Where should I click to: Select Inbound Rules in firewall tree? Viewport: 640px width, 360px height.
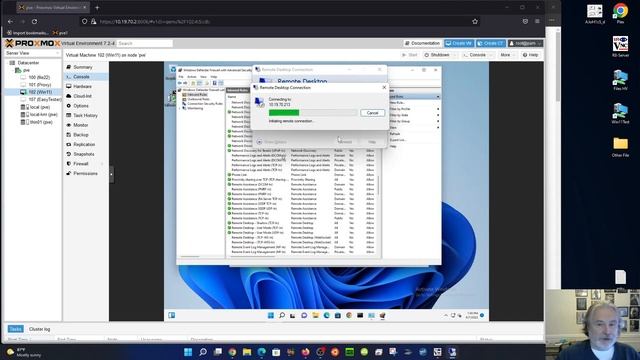tap(197, 95)
